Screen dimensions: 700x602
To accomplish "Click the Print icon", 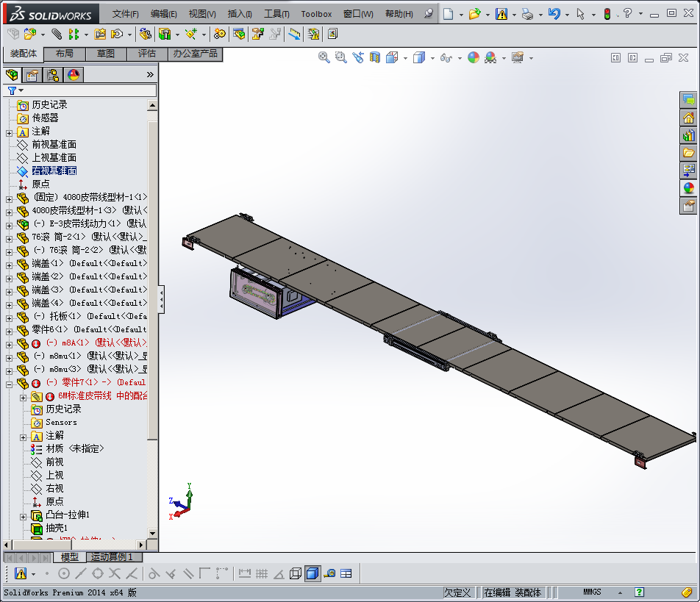I will [527, 14].
